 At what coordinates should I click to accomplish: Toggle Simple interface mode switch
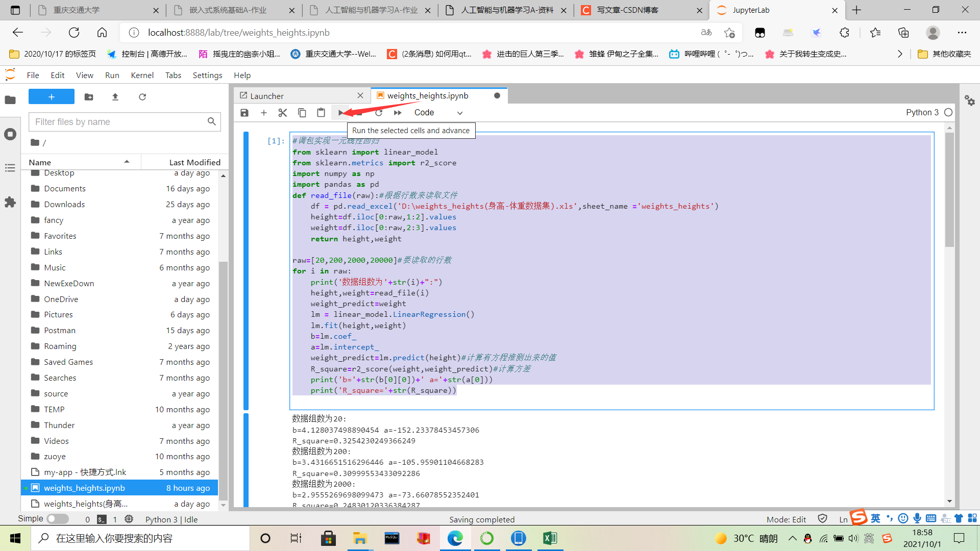tap(58, 519)
